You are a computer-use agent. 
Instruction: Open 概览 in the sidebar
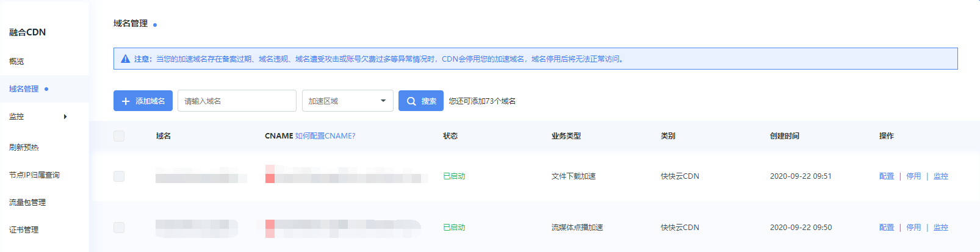pyautogui.click(x=17, y=62)
